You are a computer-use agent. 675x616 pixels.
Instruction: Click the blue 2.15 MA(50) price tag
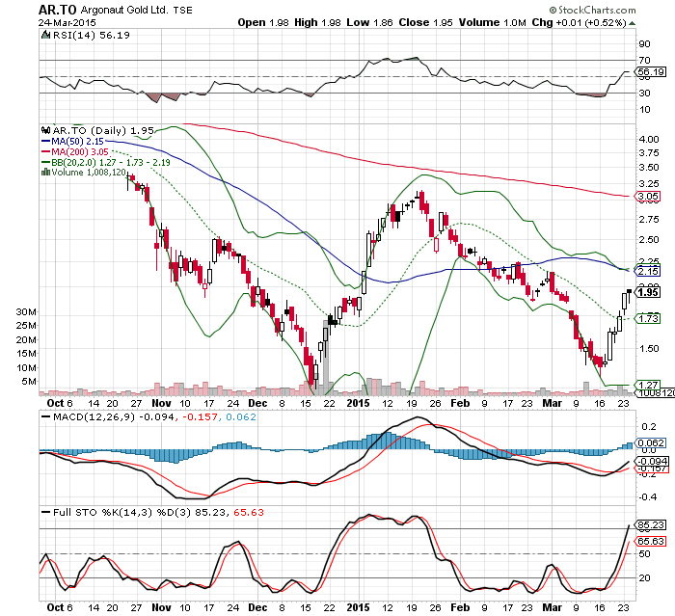tap(648, 271)
